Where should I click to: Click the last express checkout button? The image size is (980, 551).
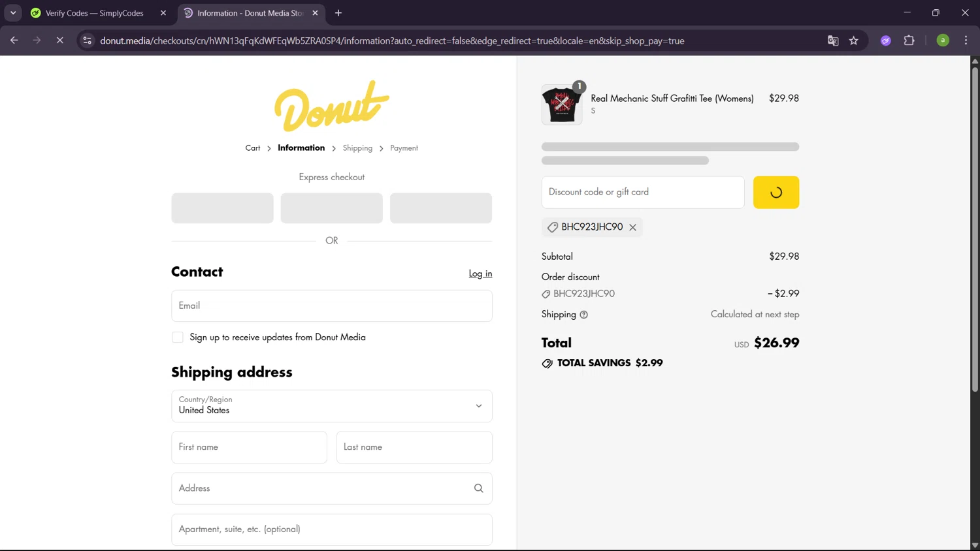pos(441,208)
